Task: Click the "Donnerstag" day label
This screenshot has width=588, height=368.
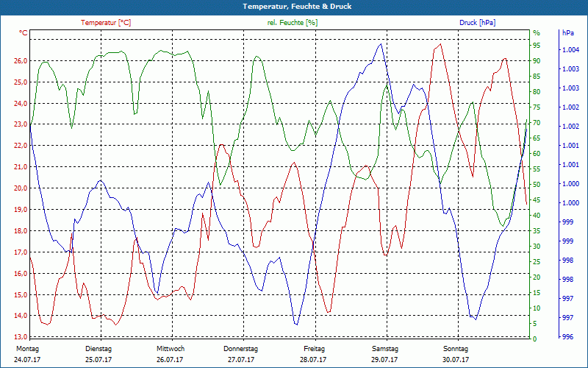Action: click(241, 349)
